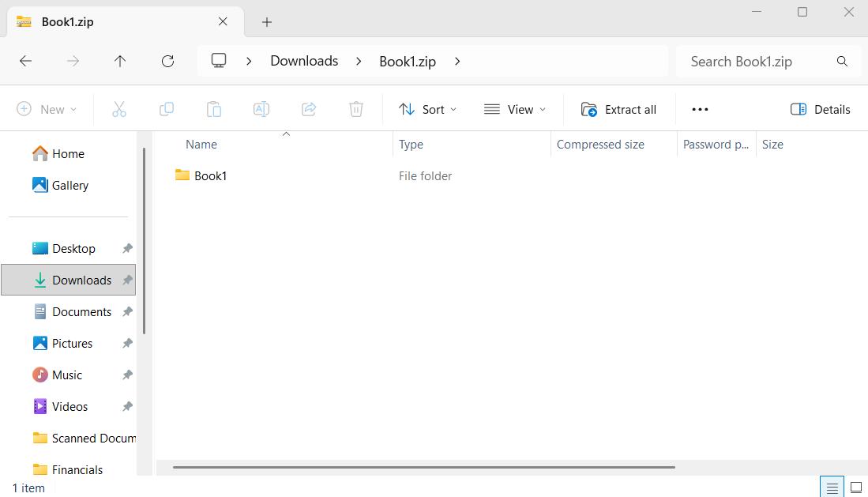
Task: Select the Book1.zip tab
Action: pyautogui.click(x=125, y=21)
